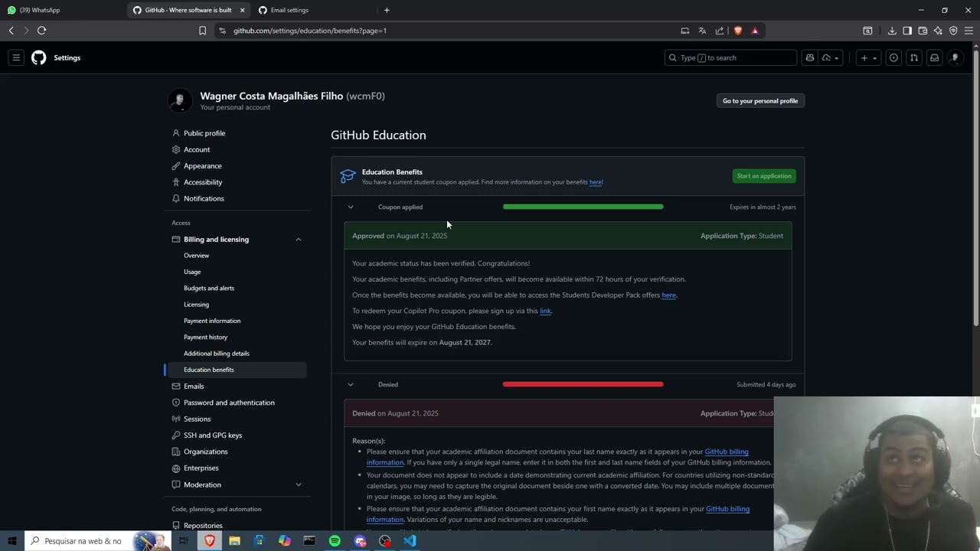Expand the Moderation section
The image size is (980, 551).
[299, 484]
